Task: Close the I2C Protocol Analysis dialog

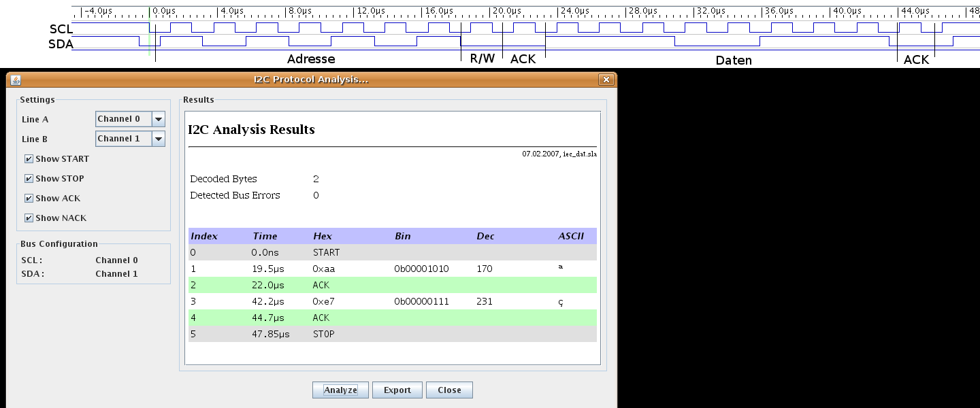Action: [x=606, y=80]
